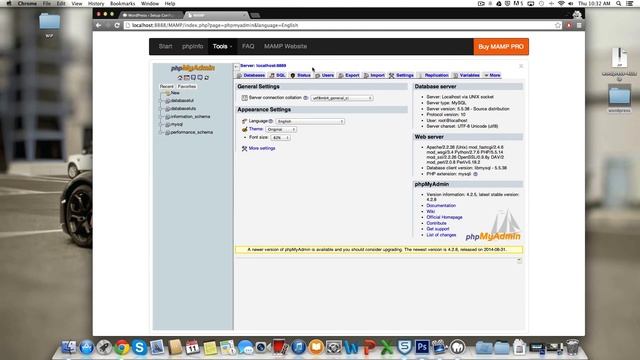
Task: Open the History menu in the menu bar
Action: click(x=96, y=3)
